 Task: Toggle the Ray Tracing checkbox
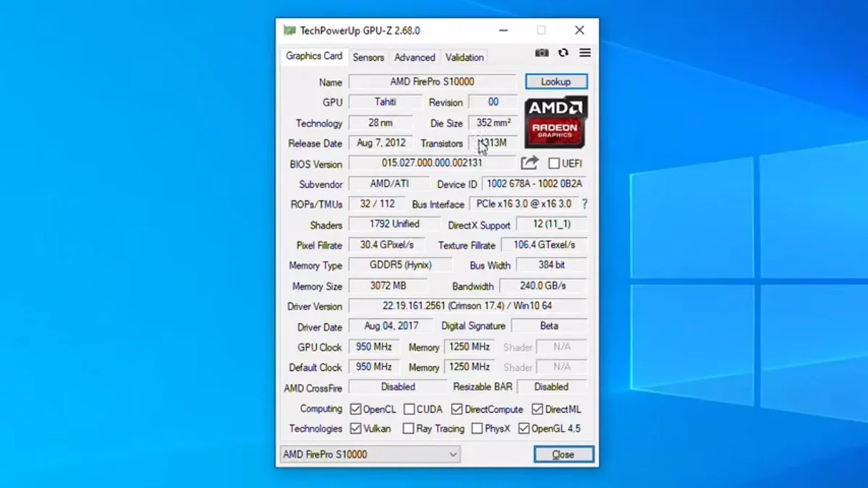[x=408, y=429]
